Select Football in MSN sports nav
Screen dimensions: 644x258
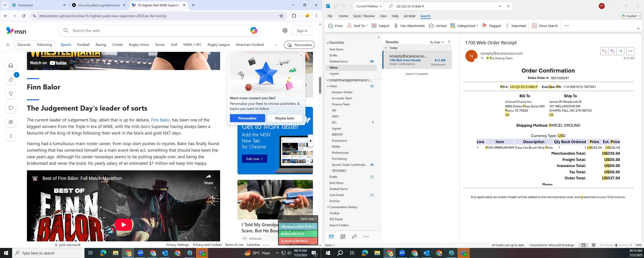pos(83,45)
